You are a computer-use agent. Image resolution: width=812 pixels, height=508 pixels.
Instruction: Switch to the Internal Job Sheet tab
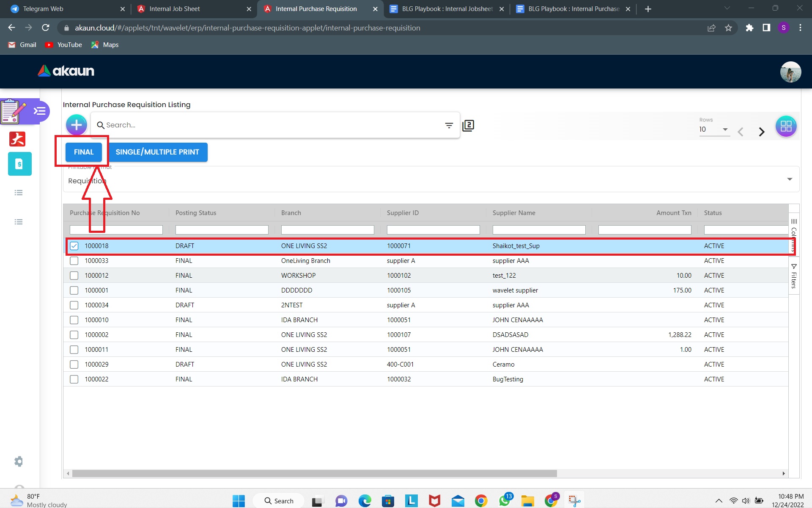pyautogui.click(x=174, y=9)
